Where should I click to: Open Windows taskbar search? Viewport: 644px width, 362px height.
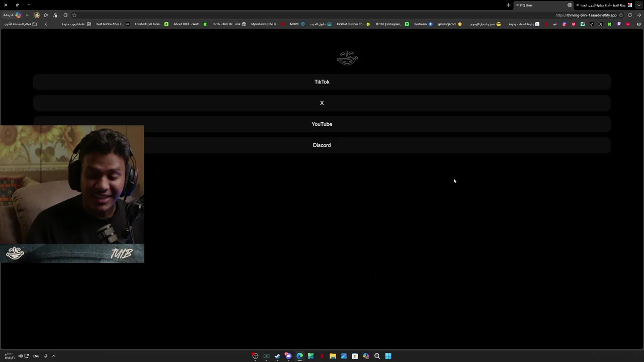pyautogui.click(x=377, y=356)
